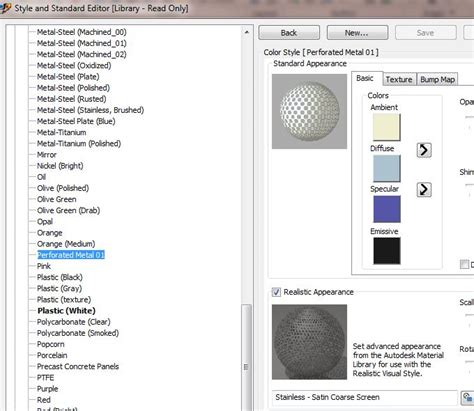Open the Diffuse blue color swatch
This screenshot has width=474, height=411.
(387, 169)
